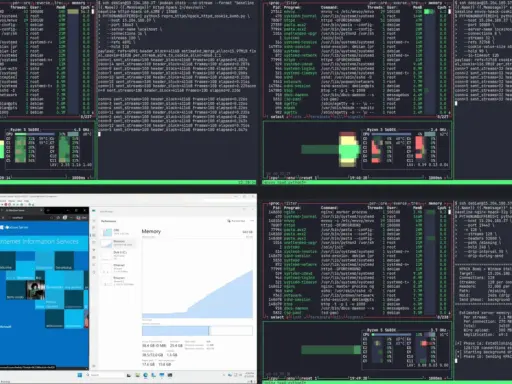
Task: Open Microsoft Edge from Windows taskbar
Action: point(146,375)
